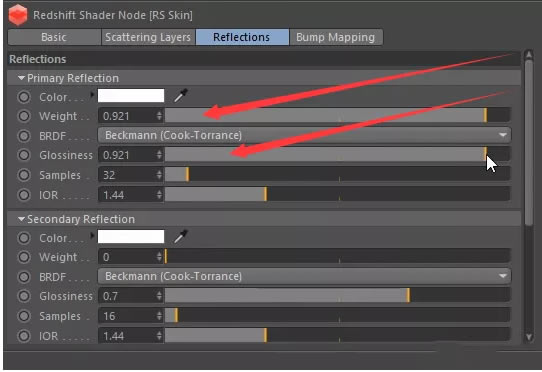Screen dimensions: 542x372
Task: Toggle Primary Reflection IOR animation dot
Action: coord(24,195)
